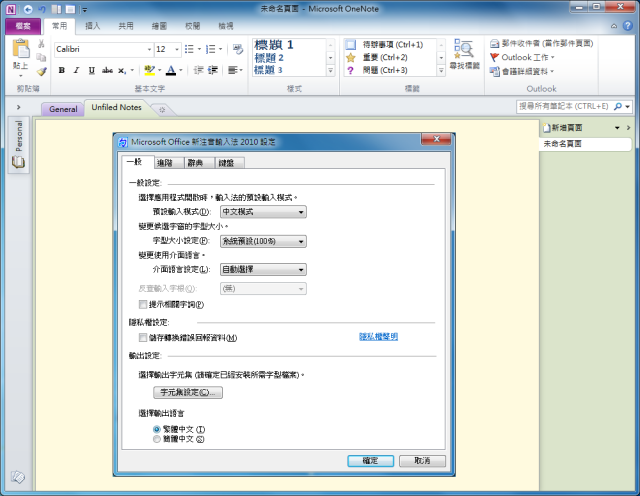
Task: Click the paragraph alignment icon
Action: click(x=233, y=70)
